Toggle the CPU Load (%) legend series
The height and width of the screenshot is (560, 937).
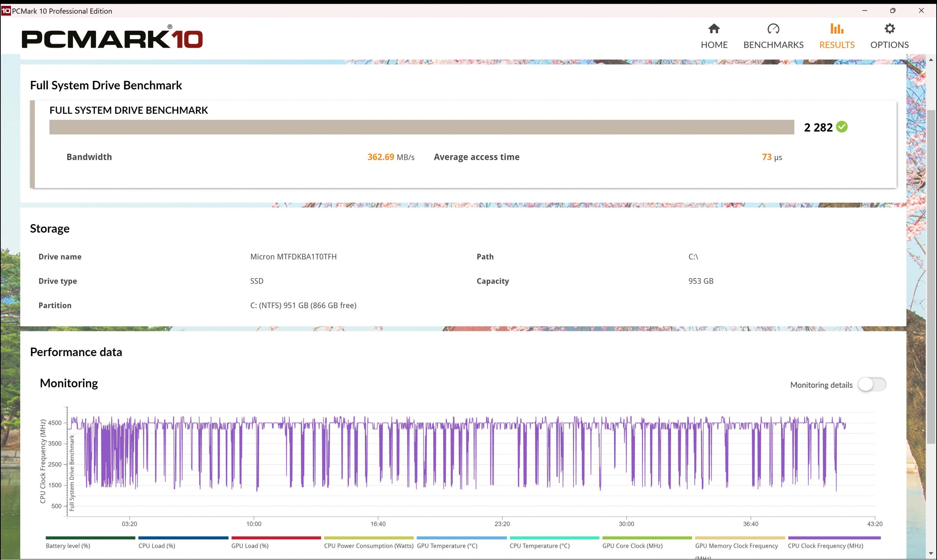(x=157, y=546)
